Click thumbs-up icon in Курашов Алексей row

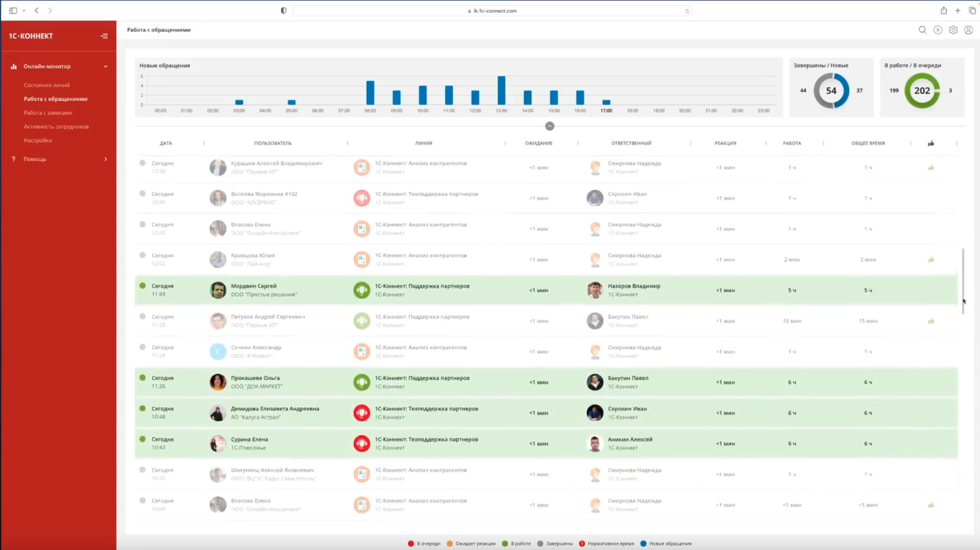point(931,168)
